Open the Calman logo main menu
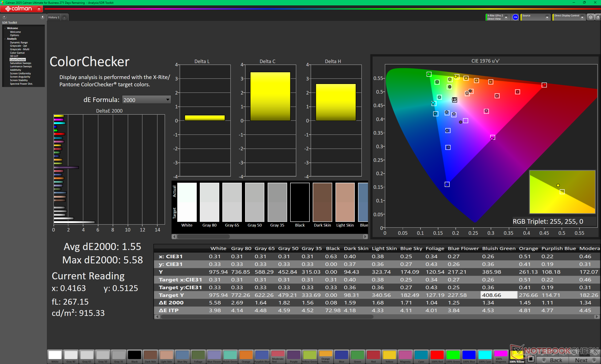The image size is (601, 364). (x=21, y=9)
